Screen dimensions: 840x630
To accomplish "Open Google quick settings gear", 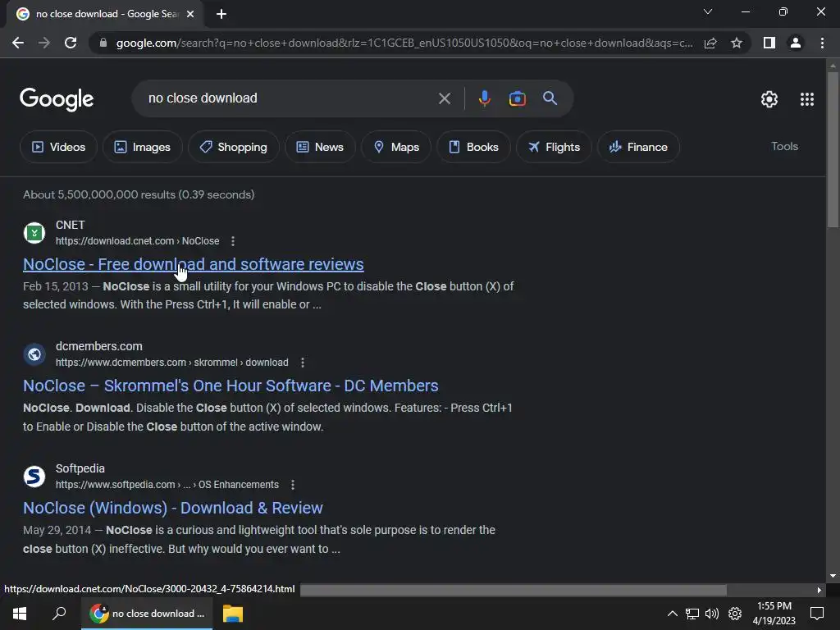I will pos(769,99).
